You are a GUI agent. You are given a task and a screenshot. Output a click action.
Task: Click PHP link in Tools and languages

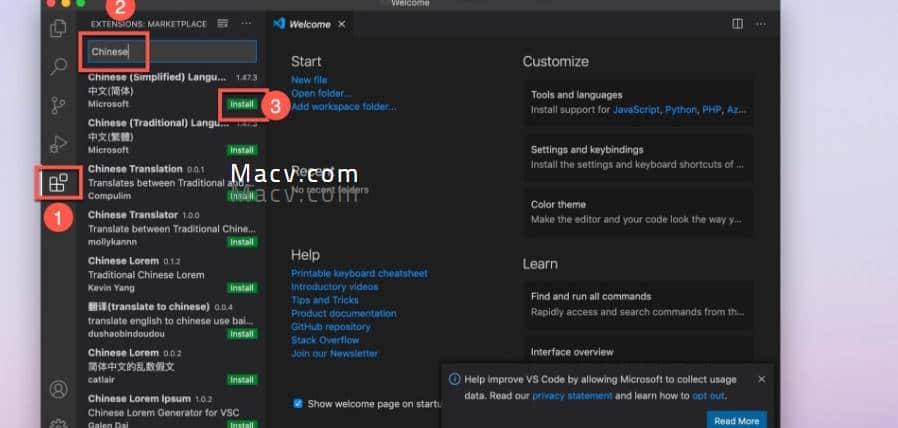point(712,109)
